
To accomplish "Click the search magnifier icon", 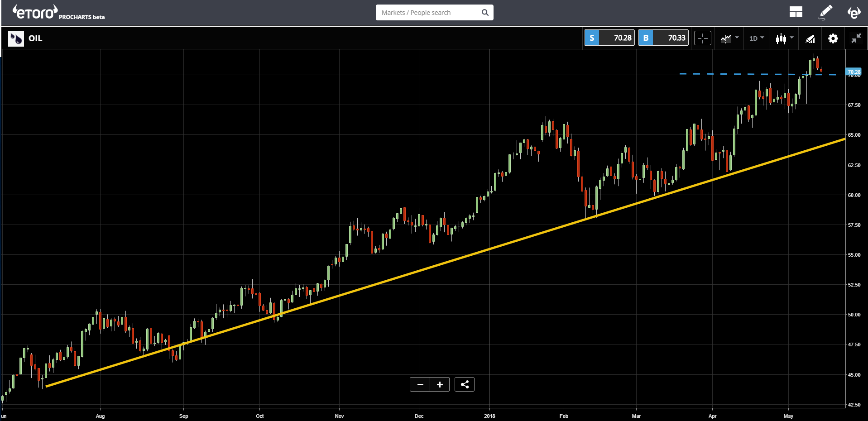I will (x=485, y=13).
